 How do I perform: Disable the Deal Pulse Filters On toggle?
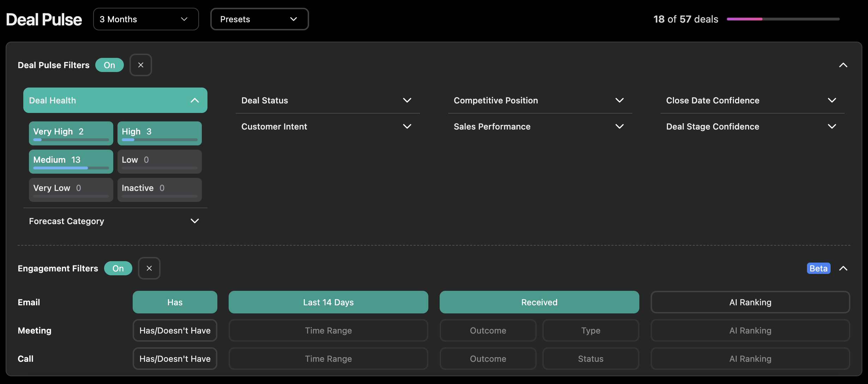tap(109, 65)
